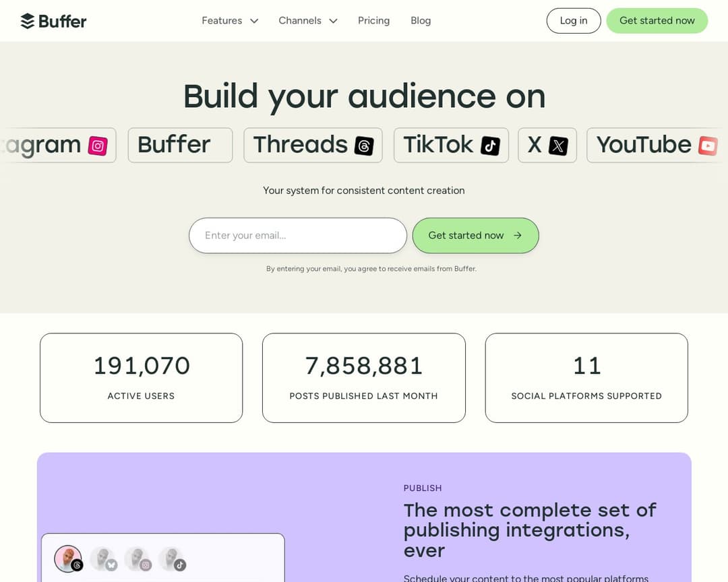Click the X logo icon in carousel
Image resolution: width=728 pixels, height=582 pixels.
[x=558, y=145]
